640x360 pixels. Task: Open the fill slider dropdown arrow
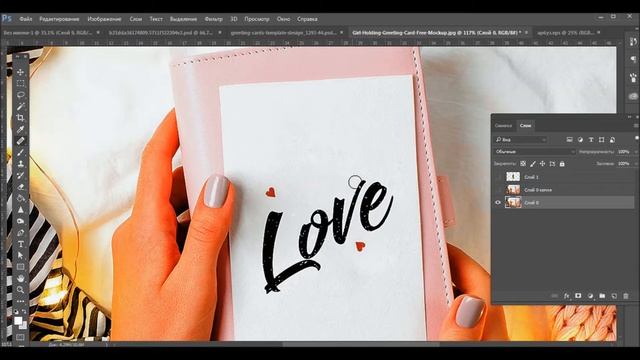636,164
